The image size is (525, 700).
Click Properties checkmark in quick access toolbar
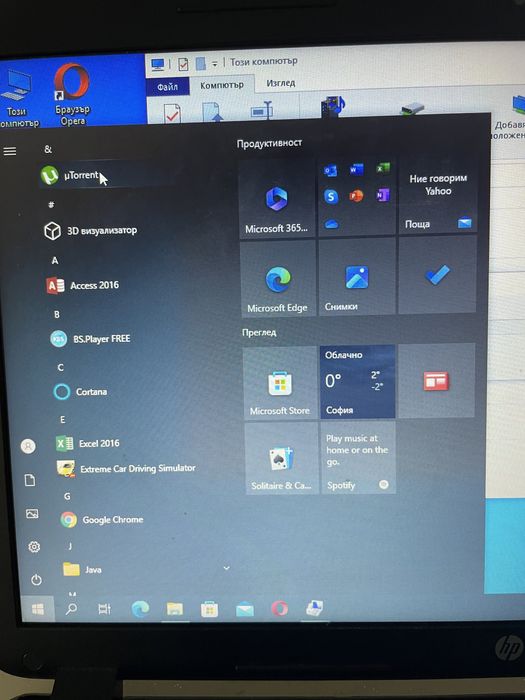tap(183, 64)
